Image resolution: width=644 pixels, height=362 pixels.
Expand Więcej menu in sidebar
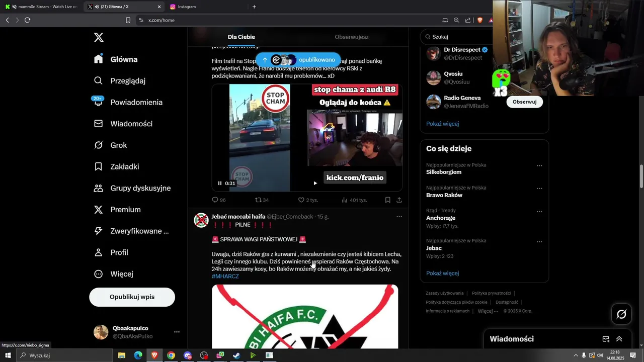[x=114, y=274]
